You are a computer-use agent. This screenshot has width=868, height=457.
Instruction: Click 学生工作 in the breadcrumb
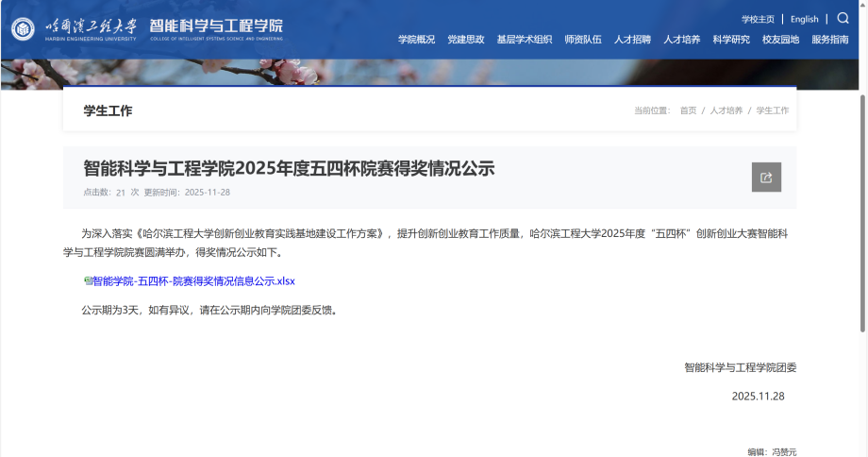click(x=773, y=110)
